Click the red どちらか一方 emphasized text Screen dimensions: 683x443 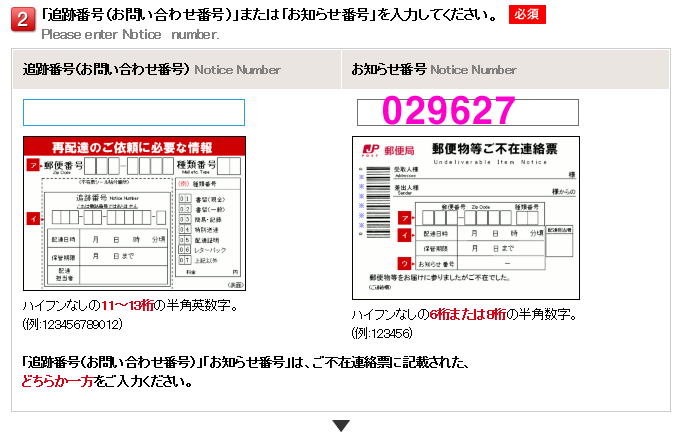pyautogui.click(x=57, y=382)
